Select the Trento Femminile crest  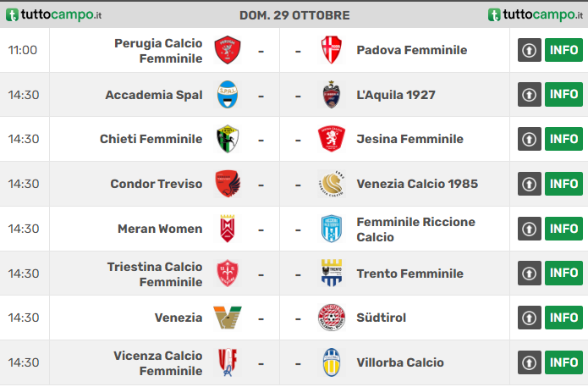(332, 273)
